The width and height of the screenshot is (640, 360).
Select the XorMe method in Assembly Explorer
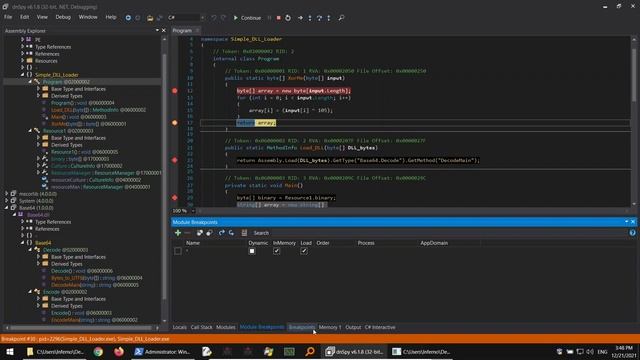coord(89,124)
